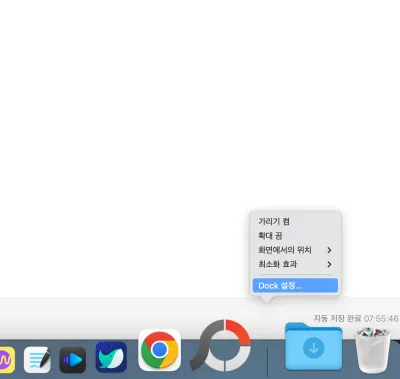The height and width of the screenshot is (379, 400).
Task: Open the Trash in the Dock
Action: point(373,350)
